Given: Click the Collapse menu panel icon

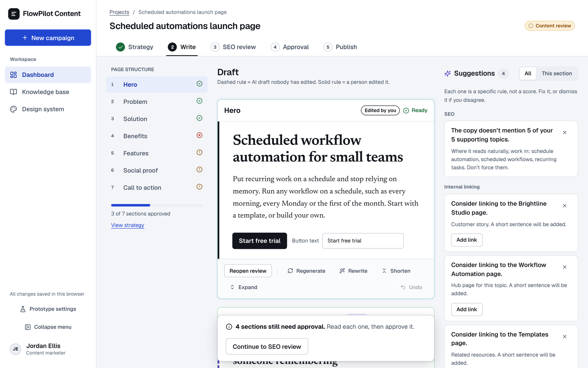Looking at the screenshot, I should (x=28, y=327).
